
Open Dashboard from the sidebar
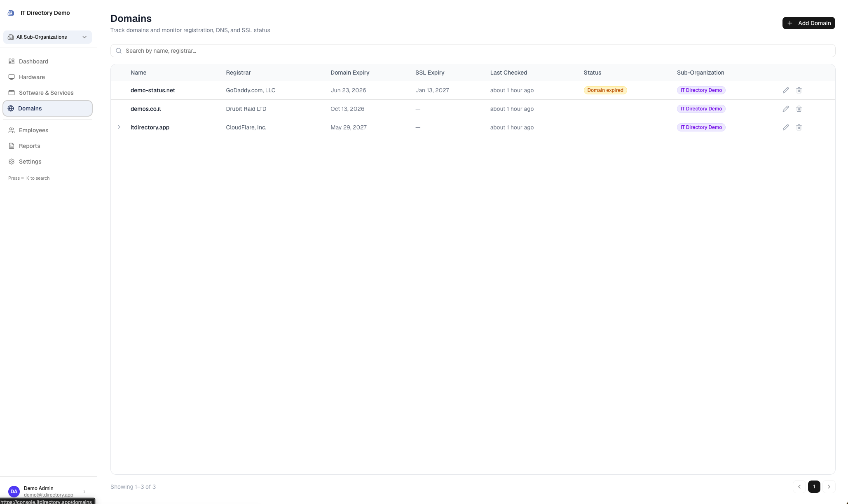(x=47, y=61)
